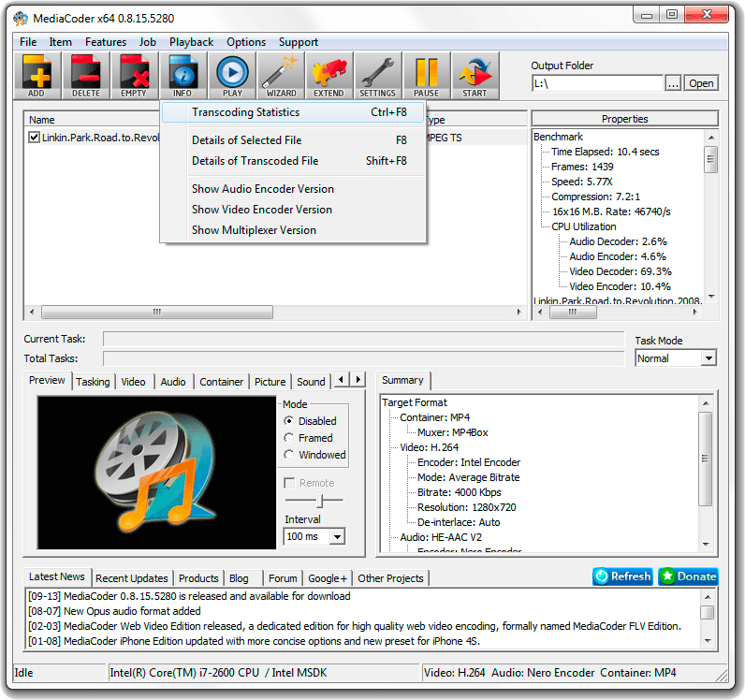Click the Summary panel vertical scrollbar
745x700 pixels.
(706, 459)
